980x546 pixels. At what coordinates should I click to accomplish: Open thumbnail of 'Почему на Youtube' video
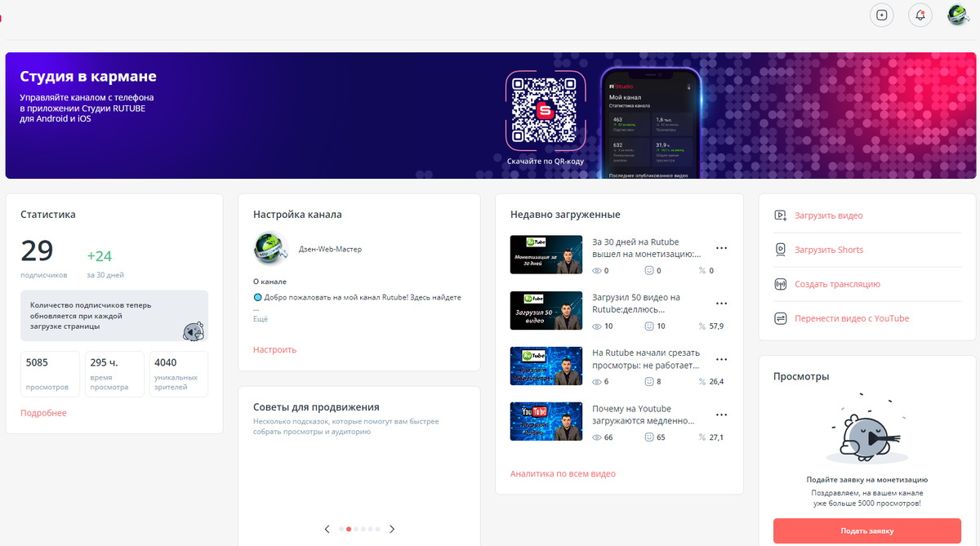click(x=546, y=421)
